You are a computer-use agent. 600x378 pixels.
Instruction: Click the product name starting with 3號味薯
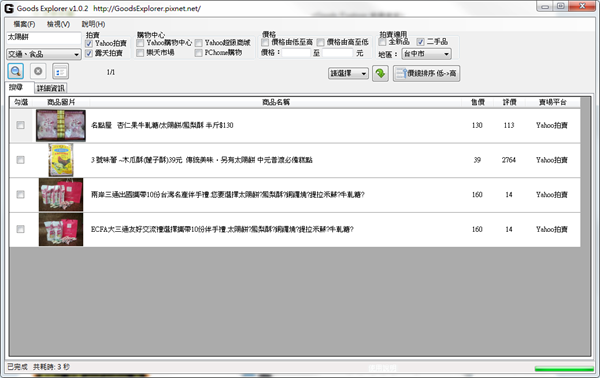(201, 160)
